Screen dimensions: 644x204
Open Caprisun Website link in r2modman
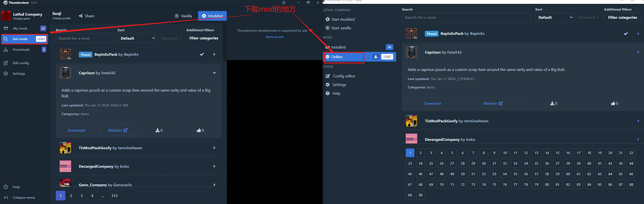493,103
